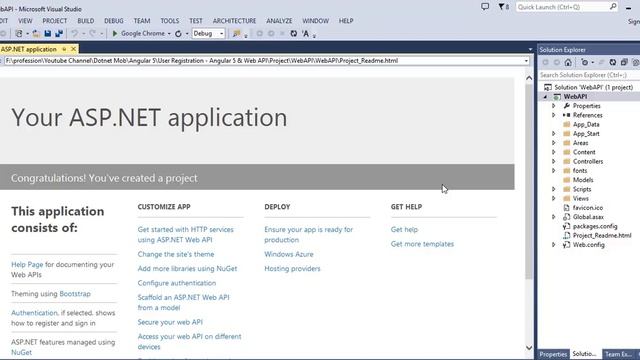This screenshot has width=640, height=360.
Task: Open the ANALYZE menu
Action: (x=279, y=20)
